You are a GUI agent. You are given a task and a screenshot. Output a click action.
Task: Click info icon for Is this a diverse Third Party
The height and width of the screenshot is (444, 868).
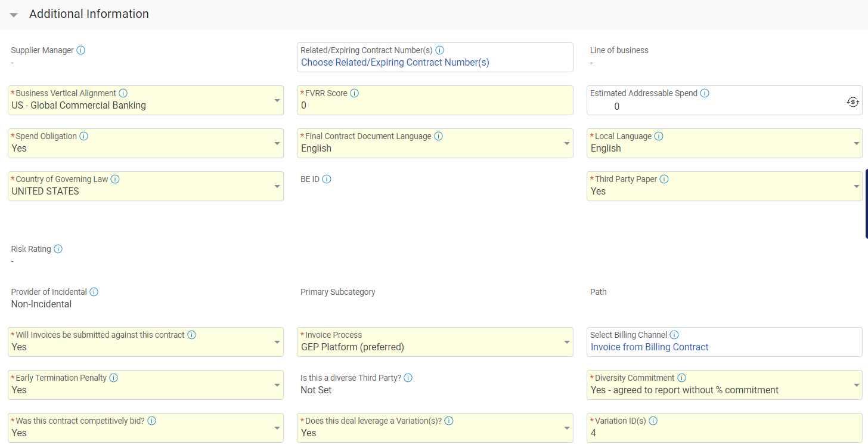click(x=408, y=378)
